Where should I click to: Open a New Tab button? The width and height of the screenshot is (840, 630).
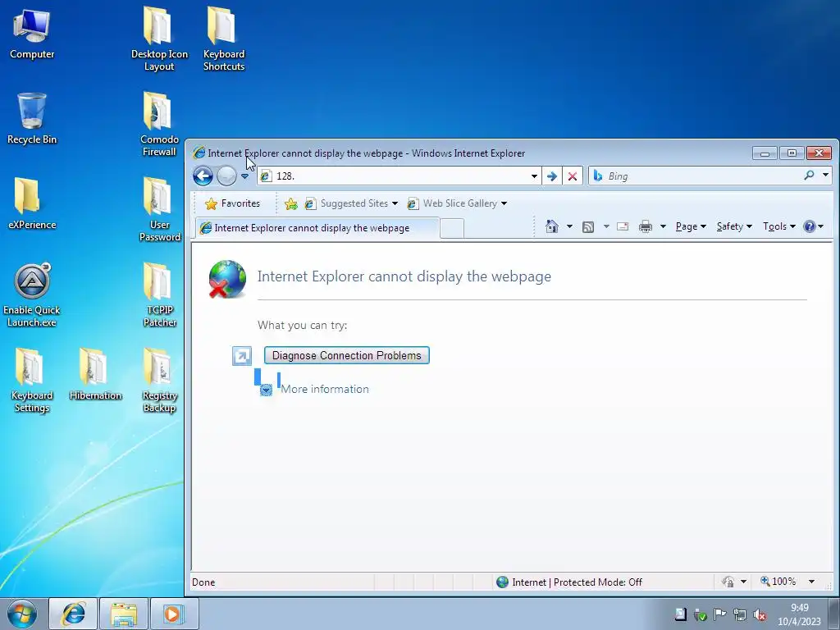point(452,229)
